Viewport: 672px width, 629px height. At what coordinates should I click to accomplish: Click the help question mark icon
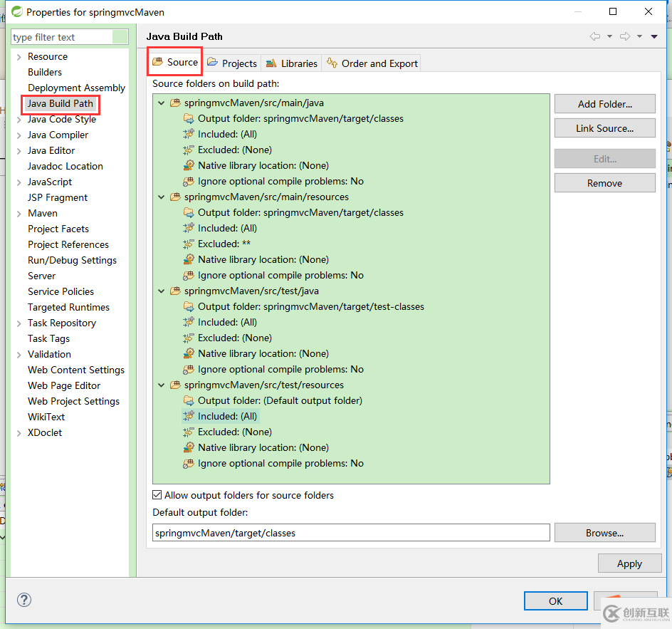pos(24,599)
